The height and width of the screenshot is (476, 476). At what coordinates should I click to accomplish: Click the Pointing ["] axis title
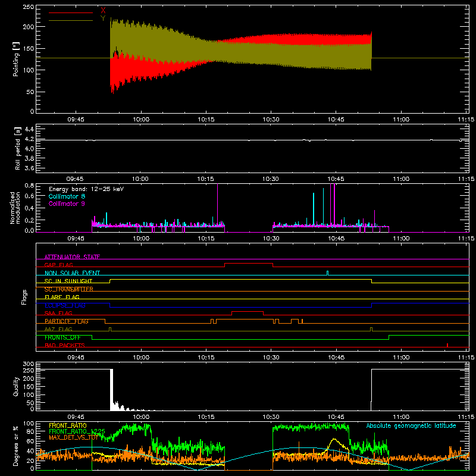click(x=16, y=59)
